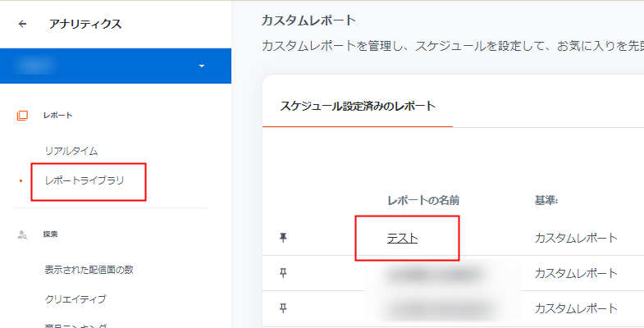
Task: Pin the second report in the list
Action: [283, 273]
